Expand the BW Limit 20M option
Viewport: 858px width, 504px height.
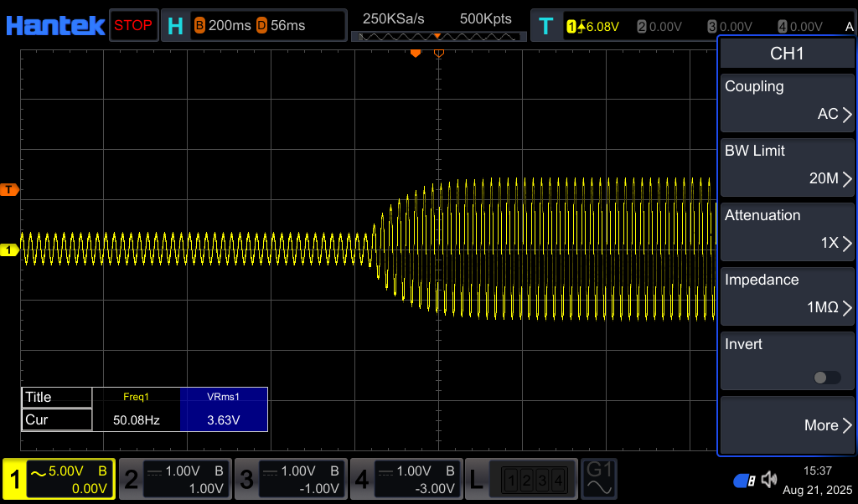(x=786, y=165)
